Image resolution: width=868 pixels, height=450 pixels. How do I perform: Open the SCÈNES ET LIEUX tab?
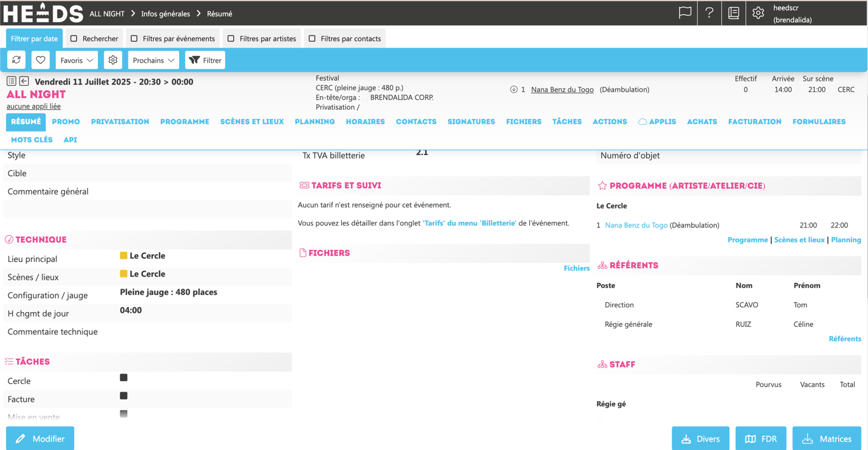coord(252,121)
